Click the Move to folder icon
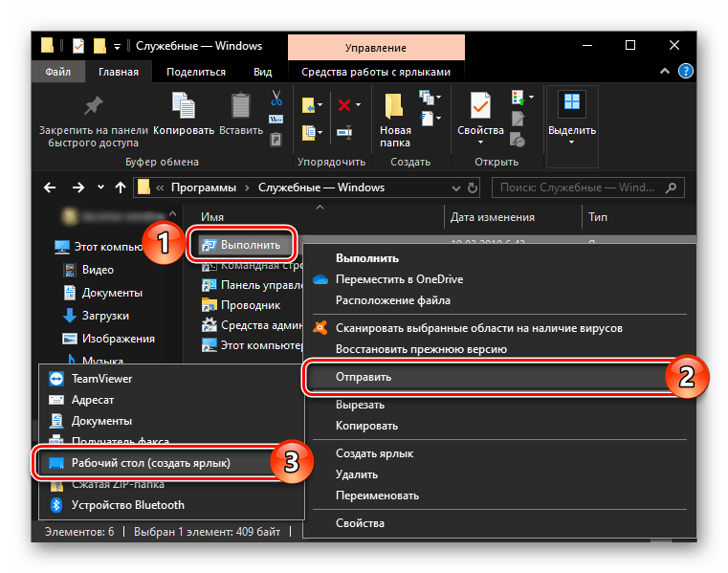The width and height of the screenshot is (728, 573). 308,105
